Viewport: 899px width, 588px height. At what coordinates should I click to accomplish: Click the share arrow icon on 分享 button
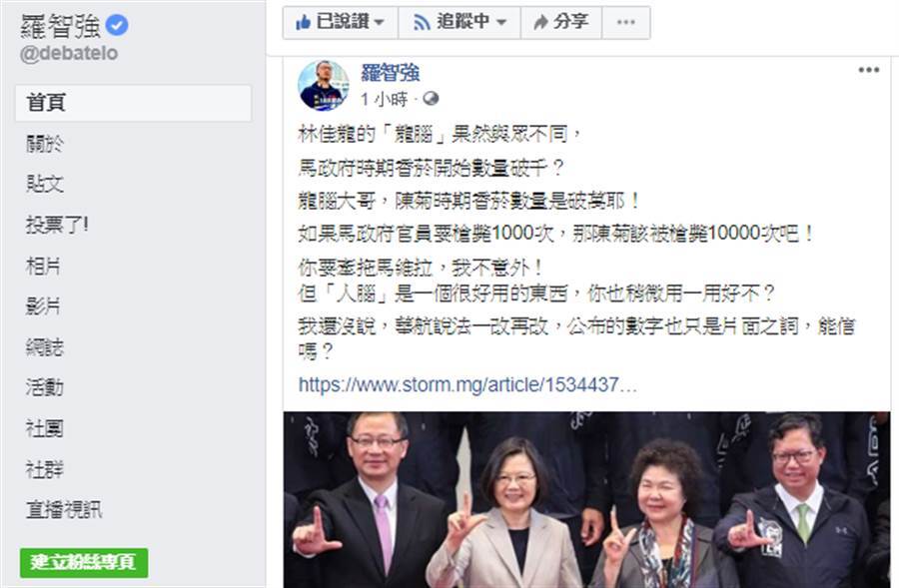(540, 22)
